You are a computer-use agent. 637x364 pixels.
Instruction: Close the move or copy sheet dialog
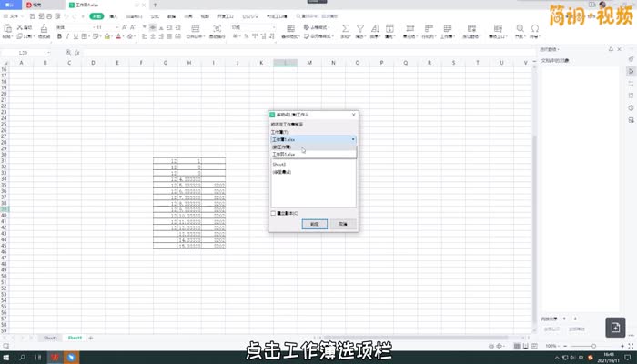(354, 116)
